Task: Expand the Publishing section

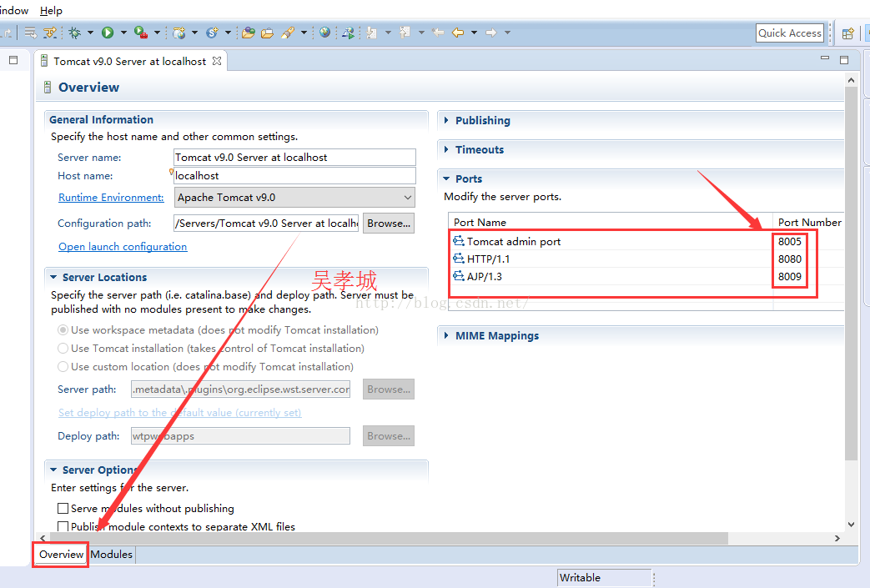Action: [446, 120]
